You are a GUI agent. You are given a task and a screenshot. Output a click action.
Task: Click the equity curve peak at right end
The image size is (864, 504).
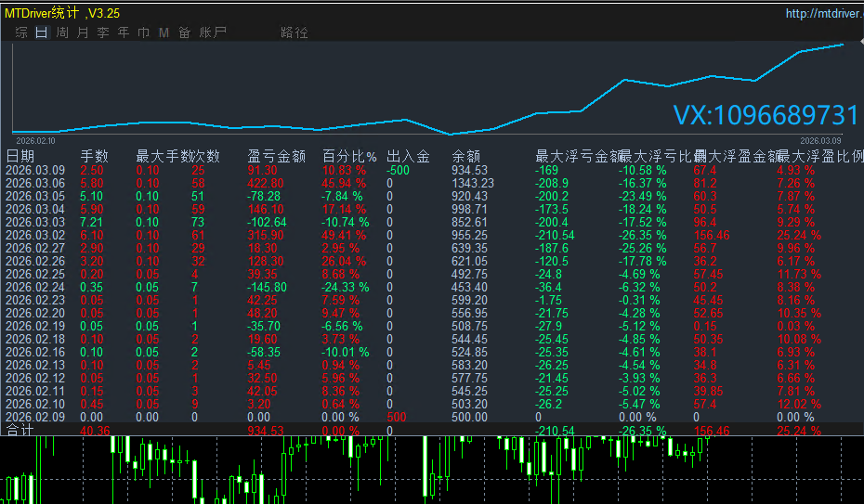click(843, 44)
